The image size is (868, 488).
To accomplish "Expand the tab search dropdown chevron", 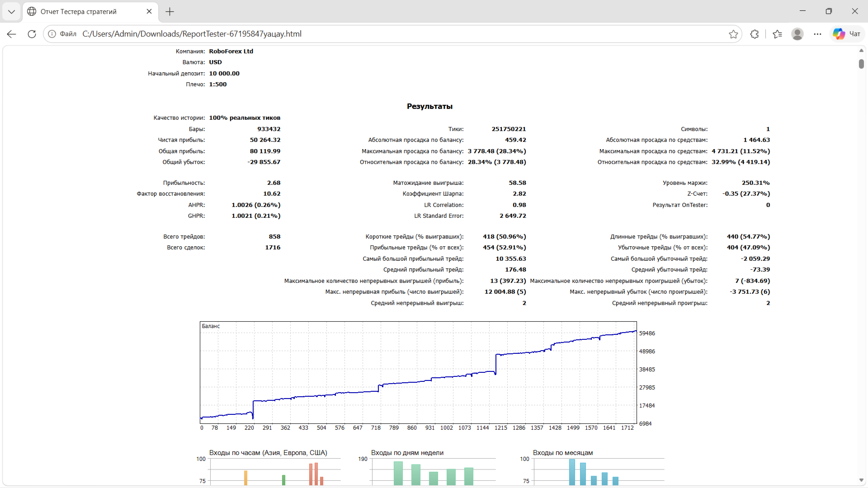I will point(11,12).
